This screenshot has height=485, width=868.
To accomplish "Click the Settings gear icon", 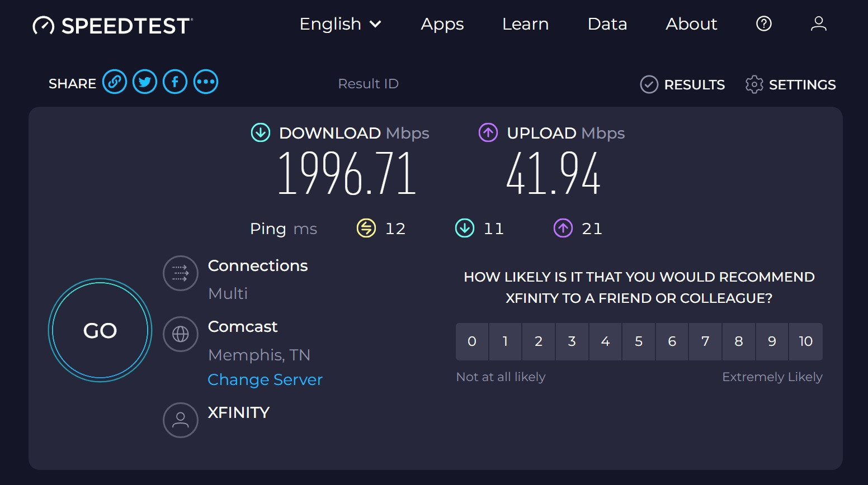I will [x=754, y=84].
